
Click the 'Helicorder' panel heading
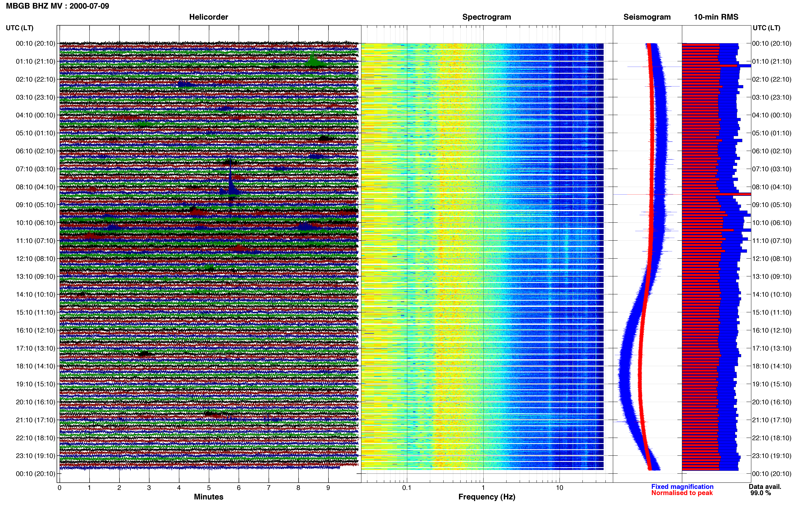click(x=209, y=17)
